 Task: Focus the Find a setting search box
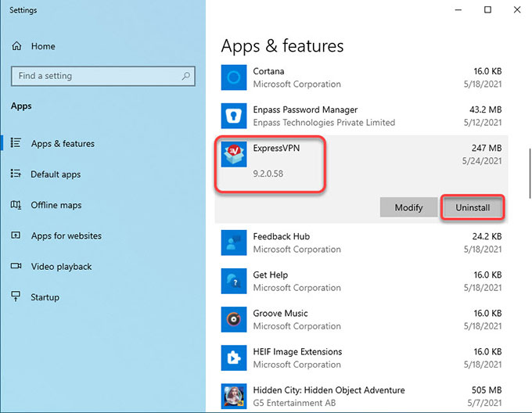103,76
